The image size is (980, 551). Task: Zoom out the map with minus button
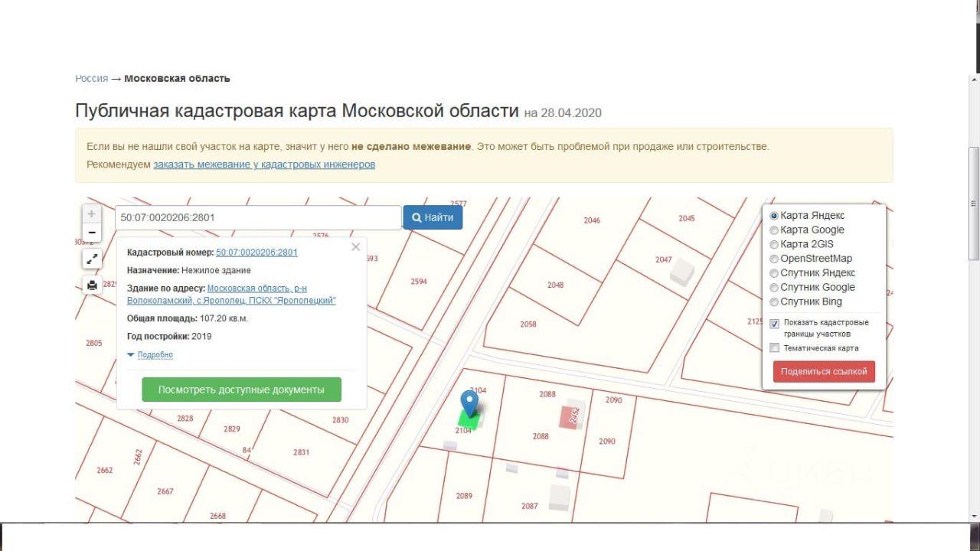pyautogui.click(x=91, y=233)
